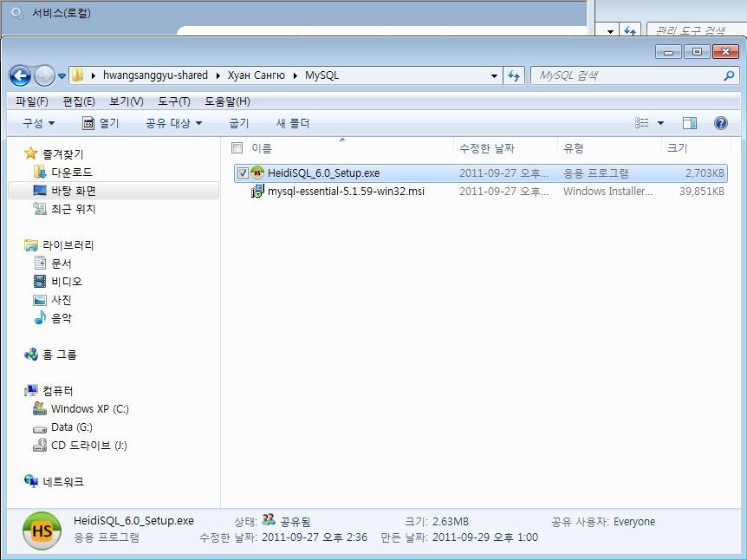Tick the select-all checkbox in header
The height and width of the screenshot is (560, 747).
coord(237,147)
